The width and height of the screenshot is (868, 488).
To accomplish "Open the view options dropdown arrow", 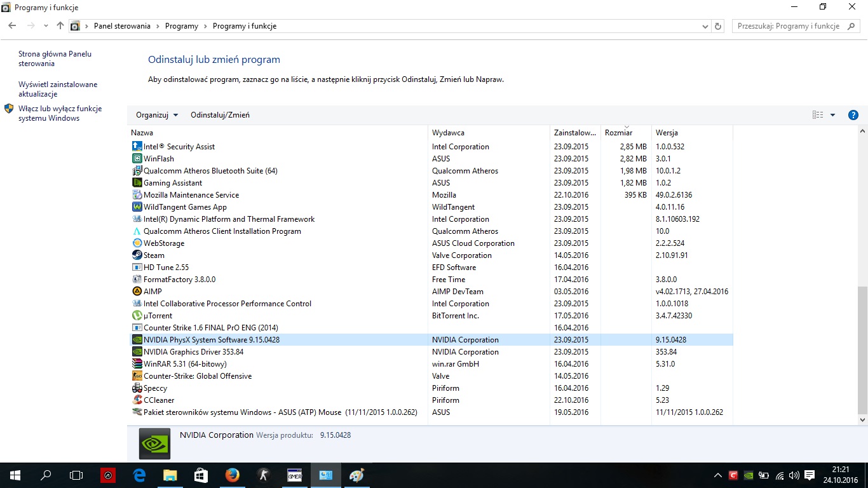I will point(833,115).
